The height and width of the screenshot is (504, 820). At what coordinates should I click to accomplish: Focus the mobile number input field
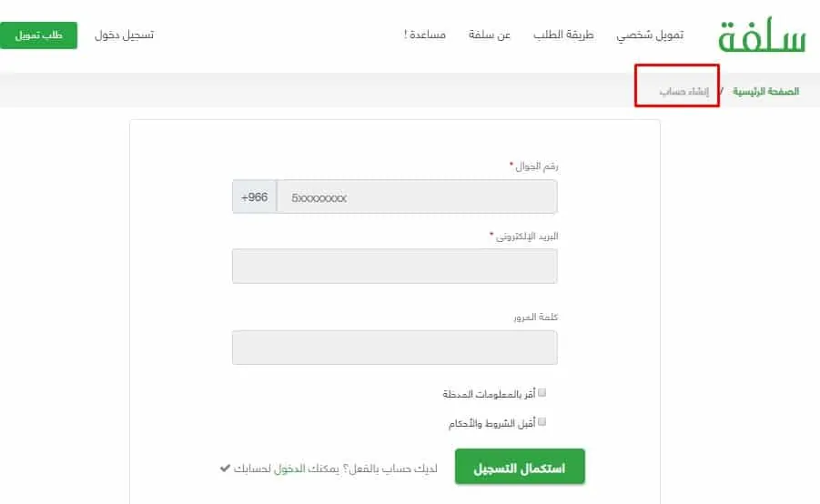click(x=417, y=197)
